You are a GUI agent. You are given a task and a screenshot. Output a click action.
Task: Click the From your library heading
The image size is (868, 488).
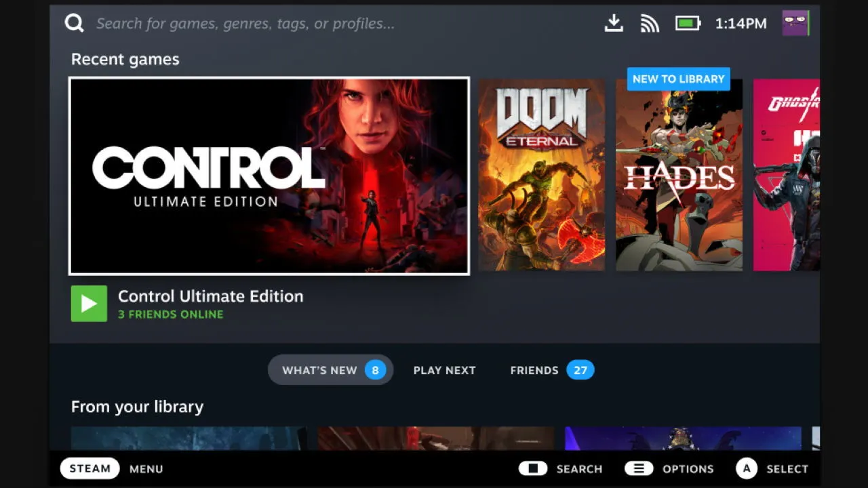137,407
